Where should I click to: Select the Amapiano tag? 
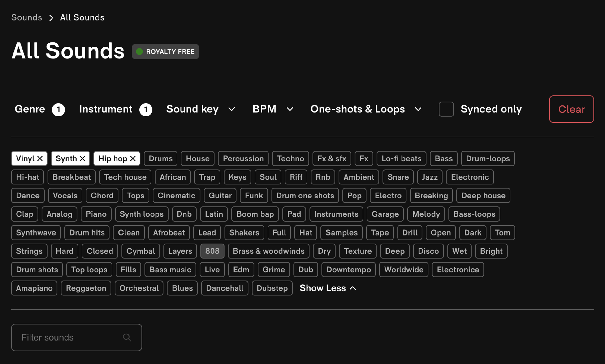coord(34,288)
